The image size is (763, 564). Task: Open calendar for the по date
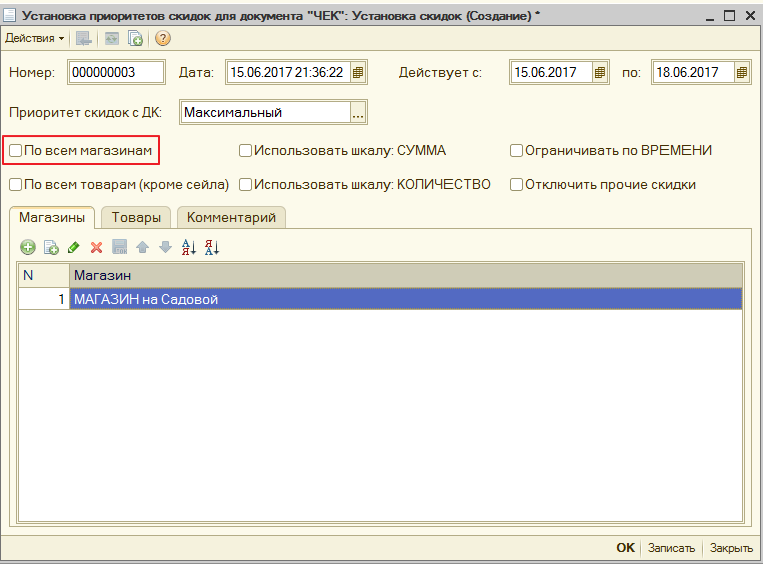[741, 73]
